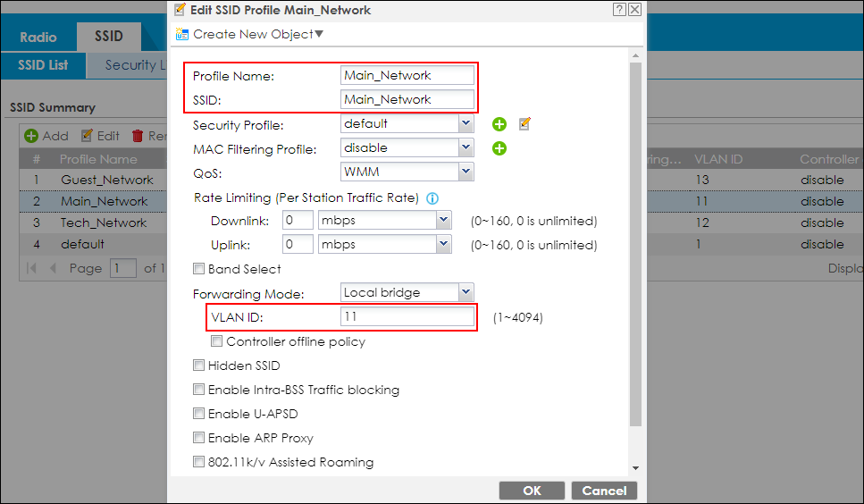Go to first page in SSID list pager
The height and width of the screenshot is (504, 864).
click(x=31, y=268)
